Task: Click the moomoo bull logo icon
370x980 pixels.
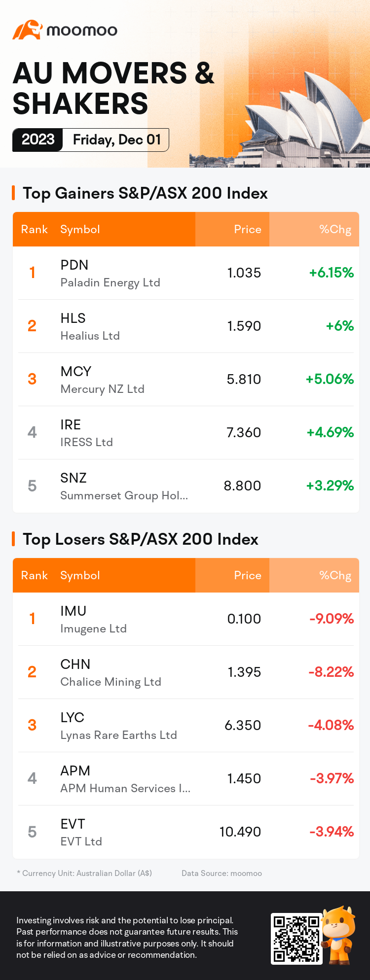Action: click(x=27, y=30)
